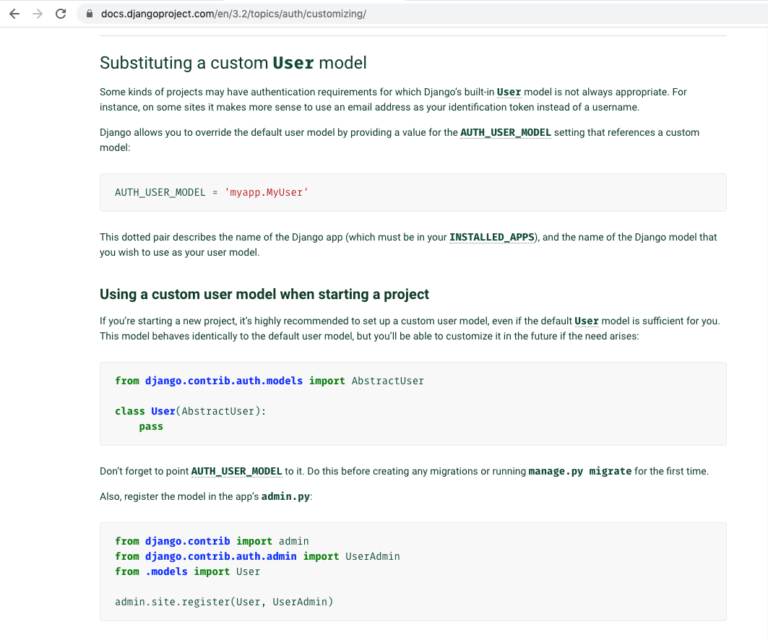Open the User link in first paragraph

[509, 92]
